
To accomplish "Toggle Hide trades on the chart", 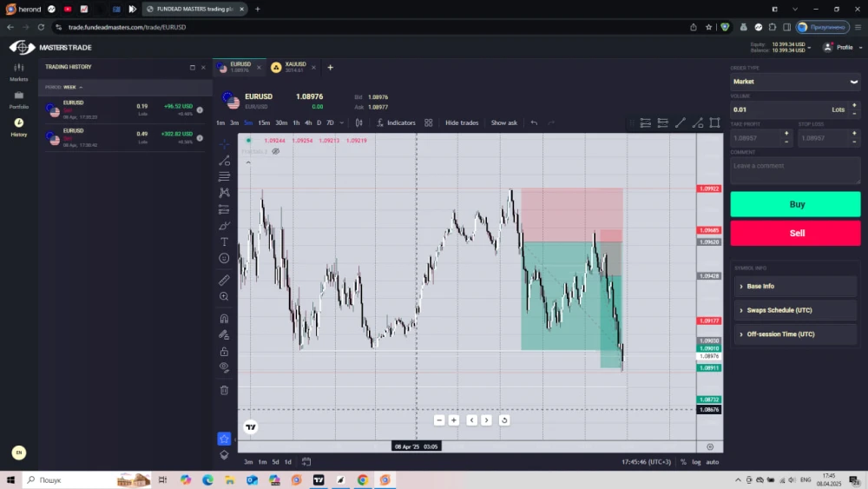I will [462, 123].
